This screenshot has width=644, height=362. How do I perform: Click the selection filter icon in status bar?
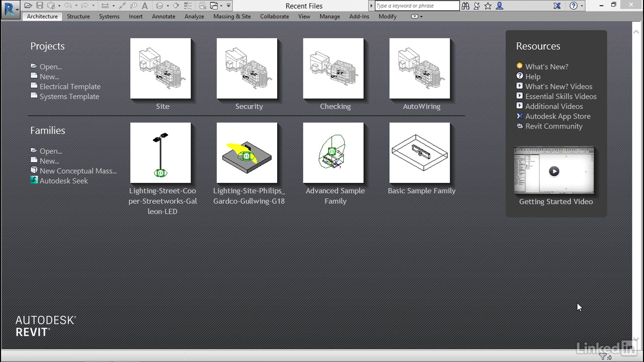point(603,357)
